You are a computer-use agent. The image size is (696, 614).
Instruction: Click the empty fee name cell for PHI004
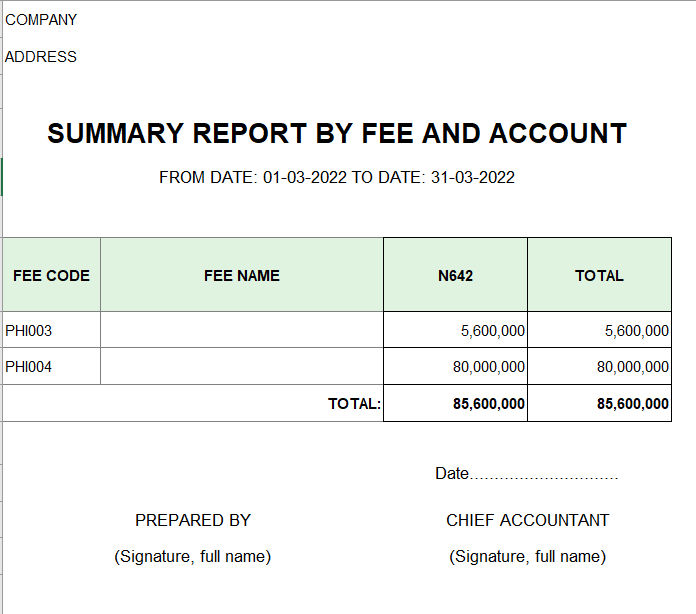coord(242,366)
